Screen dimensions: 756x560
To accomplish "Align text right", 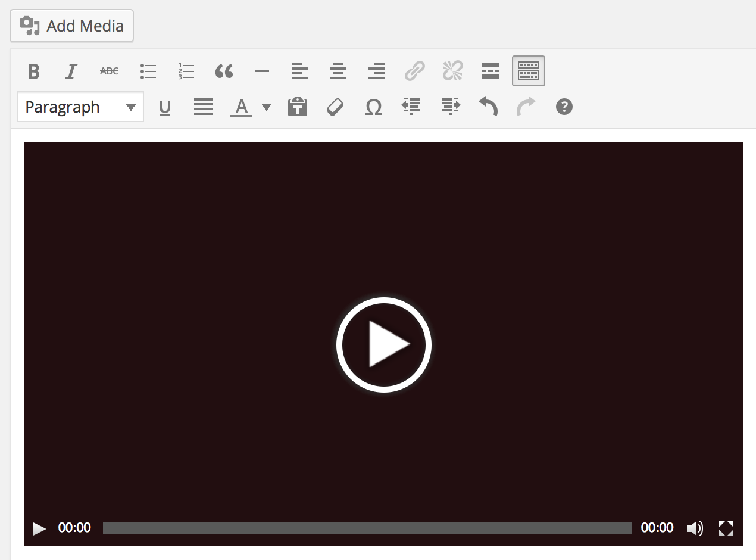I will pos(376,71).
